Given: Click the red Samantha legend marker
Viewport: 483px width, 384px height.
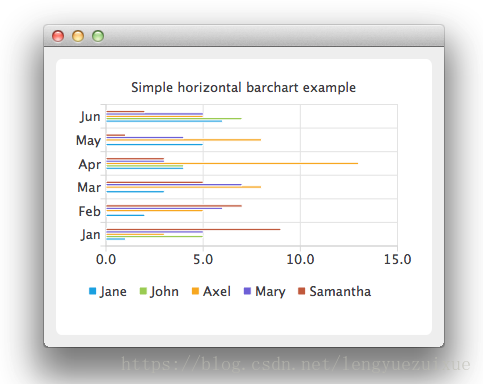Looking at the screenshot, I should tap(301, 291).
